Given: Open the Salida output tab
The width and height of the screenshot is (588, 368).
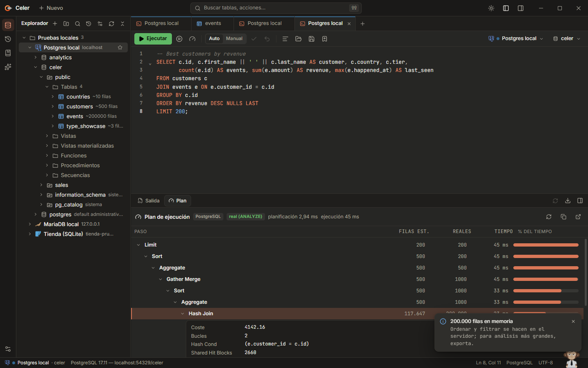Looking at the screenshot, I should 149,201.
